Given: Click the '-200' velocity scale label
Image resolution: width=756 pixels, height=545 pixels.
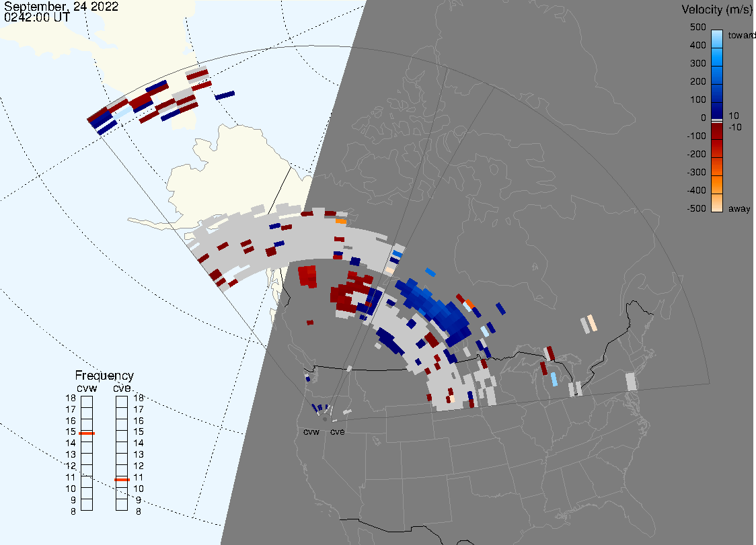Looking at the screenshot, I should point(696,154).
